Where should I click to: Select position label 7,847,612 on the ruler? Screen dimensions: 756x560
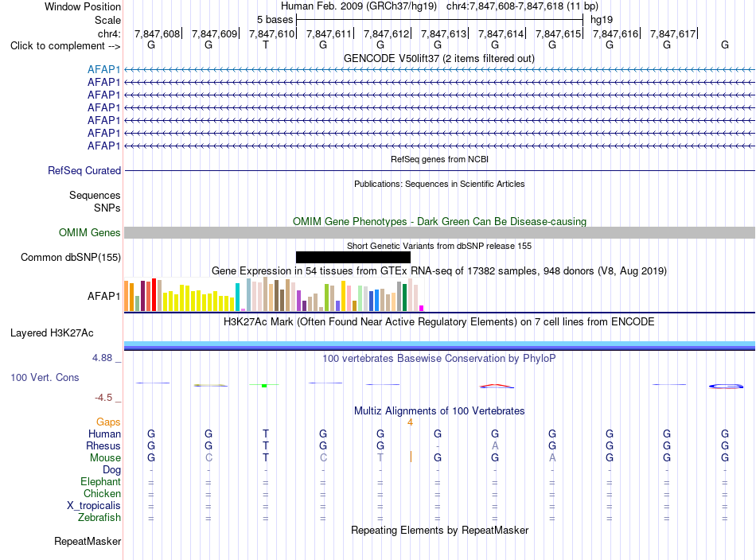386,33
